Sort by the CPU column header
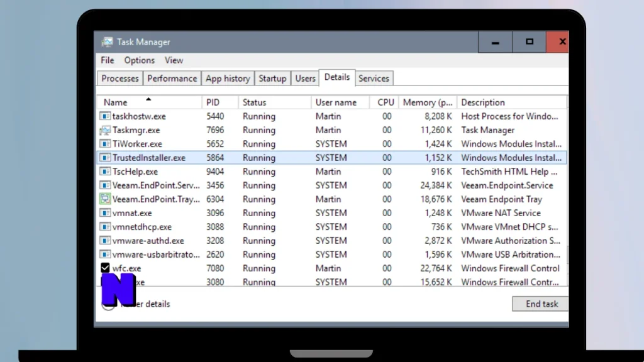Screen dimensions: 644x362 tap(384, 102)
